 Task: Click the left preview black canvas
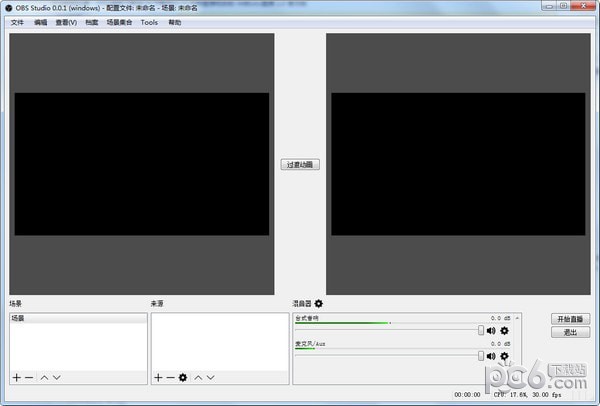pos(142,164)
